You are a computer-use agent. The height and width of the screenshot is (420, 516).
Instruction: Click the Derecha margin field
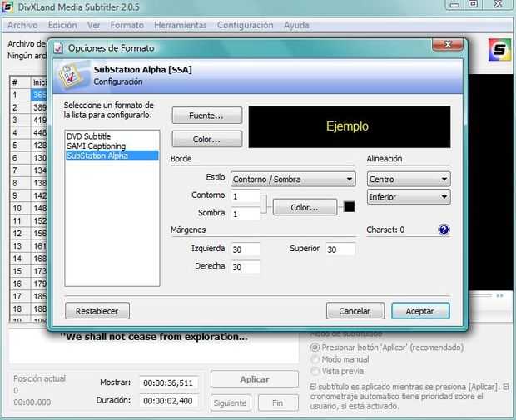pos(246,267)
